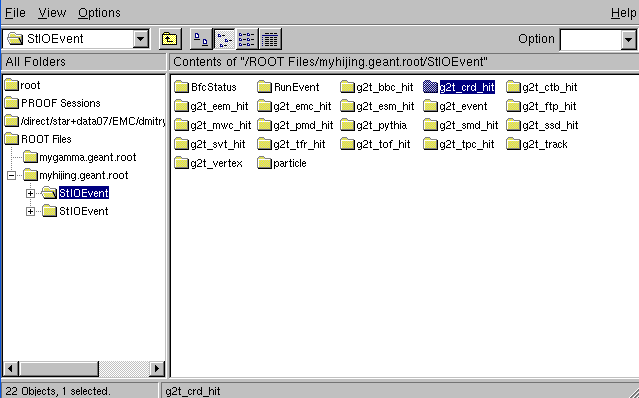Open the View menu
This screenshot has width=639, height=398.
coord(52,13)
